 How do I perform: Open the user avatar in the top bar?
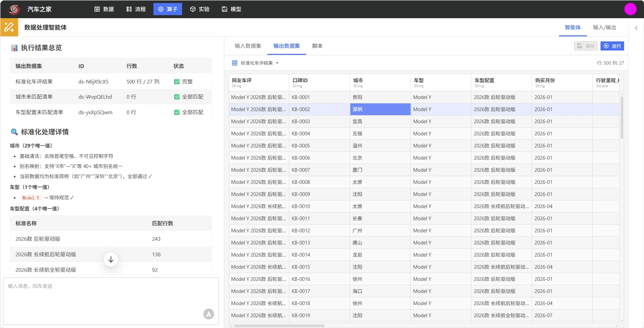pos(630,9)
